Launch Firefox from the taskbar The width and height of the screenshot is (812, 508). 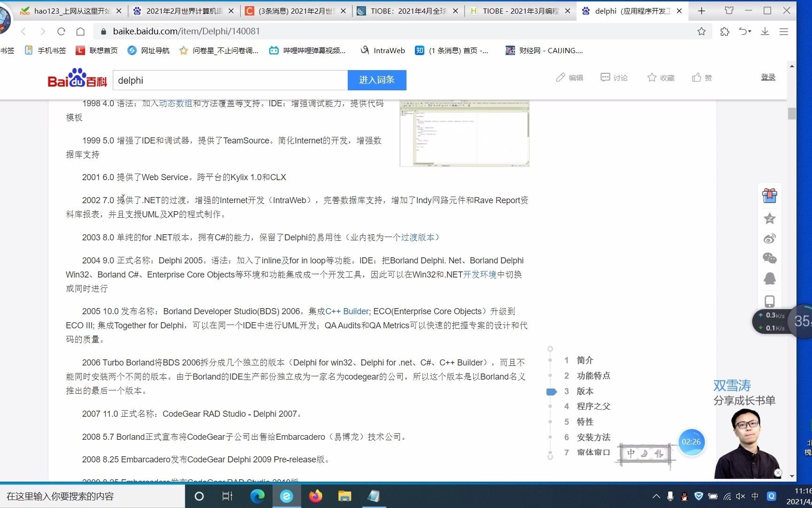tap(316, 496)
